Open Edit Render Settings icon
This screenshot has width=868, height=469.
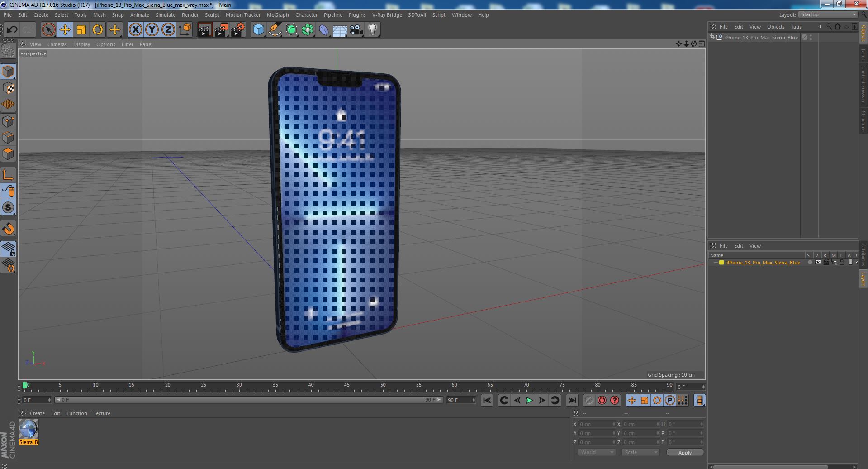pos(237,30)
